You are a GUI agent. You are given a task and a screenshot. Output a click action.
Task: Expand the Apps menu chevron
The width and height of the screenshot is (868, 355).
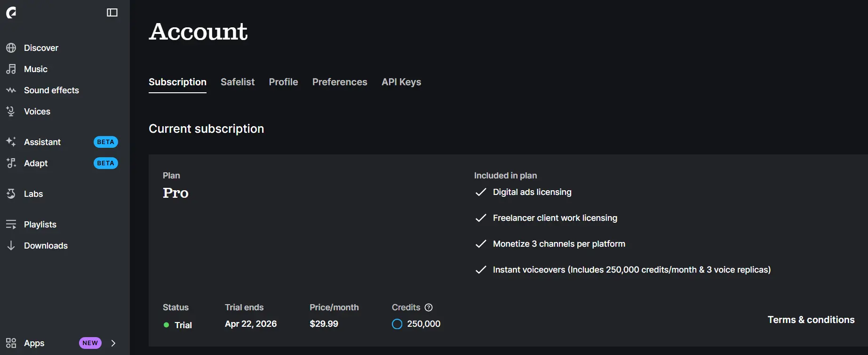coord(113,343)
